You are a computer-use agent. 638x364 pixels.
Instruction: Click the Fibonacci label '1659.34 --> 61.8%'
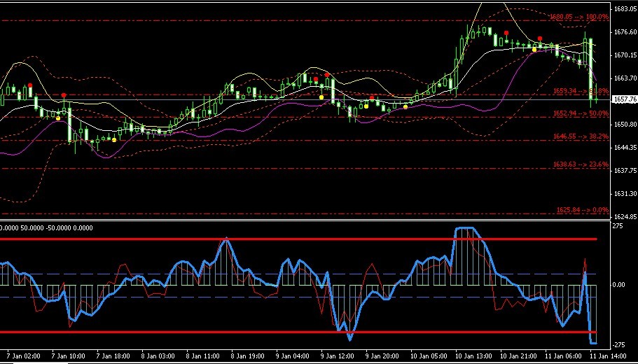pos(581,91)
